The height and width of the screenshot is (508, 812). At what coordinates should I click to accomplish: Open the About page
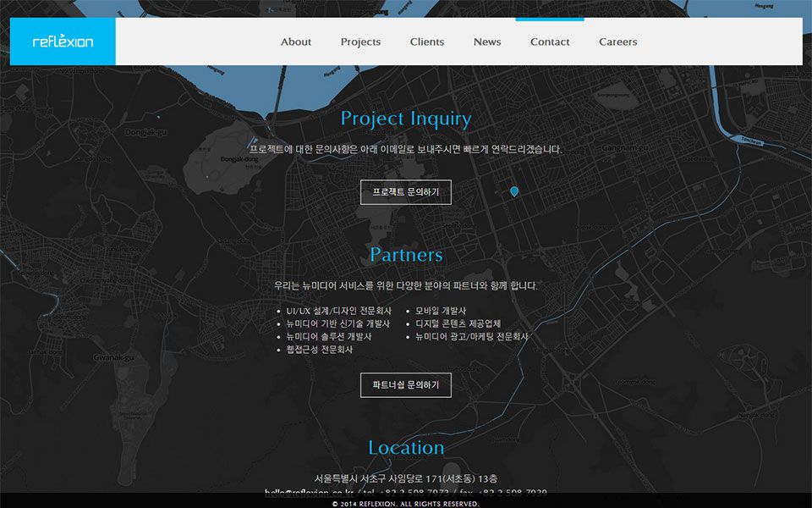pos(296,41)
